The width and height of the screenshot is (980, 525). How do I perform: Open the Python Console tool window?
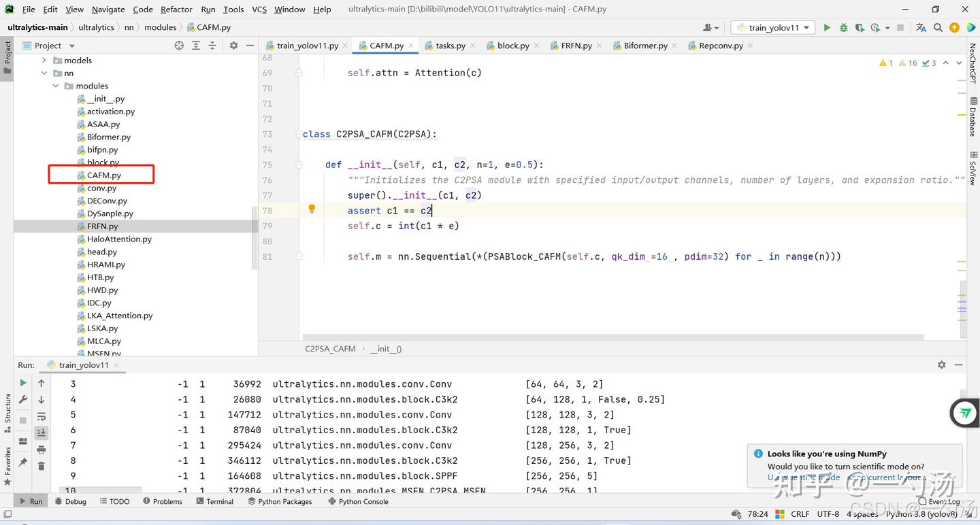(x=363, y=501)
